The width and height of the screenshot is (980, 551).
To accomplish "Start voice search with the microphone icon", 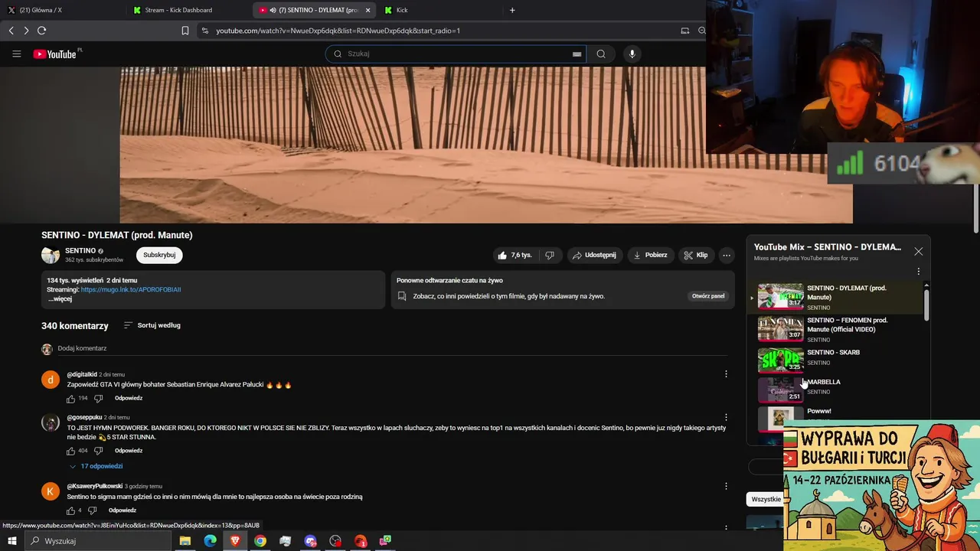I will pos(632,54).
